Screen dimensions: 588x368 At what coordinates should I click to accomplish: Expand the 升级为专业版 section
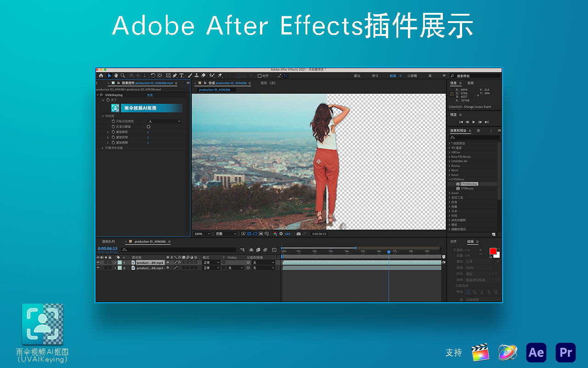[x=102, y=148]
